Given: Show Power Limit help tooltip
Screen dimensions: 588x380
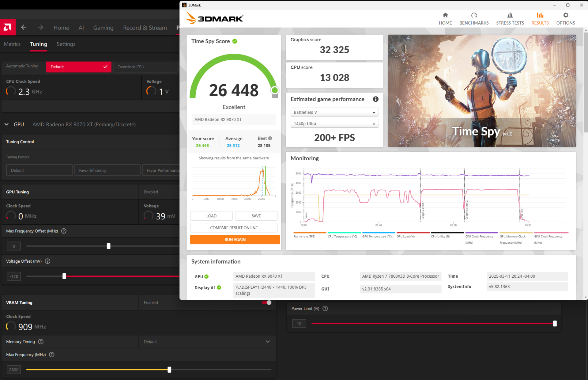Looking at the screenshot, I should [325, 309].
